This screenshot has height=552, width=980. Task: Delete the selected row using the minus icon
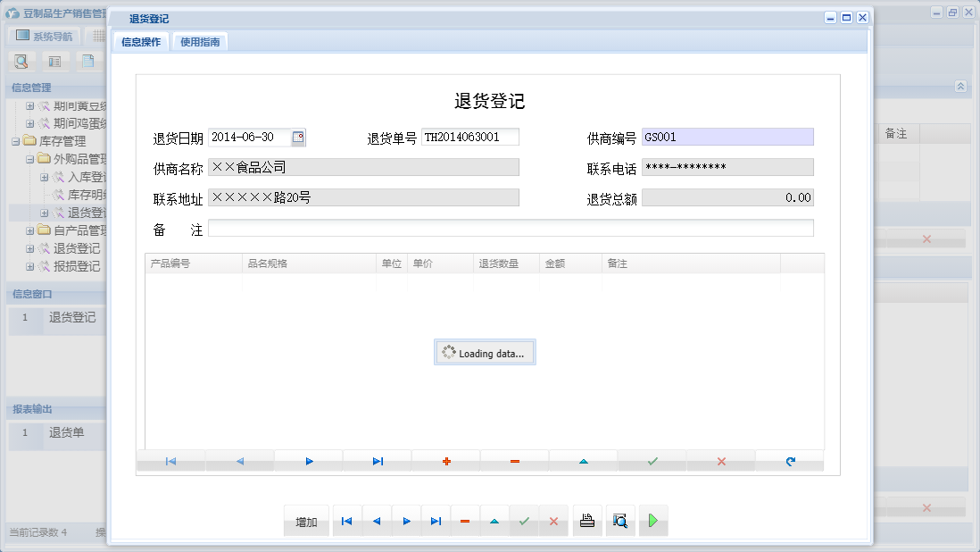pyautogui.click(x=514, y=460)
